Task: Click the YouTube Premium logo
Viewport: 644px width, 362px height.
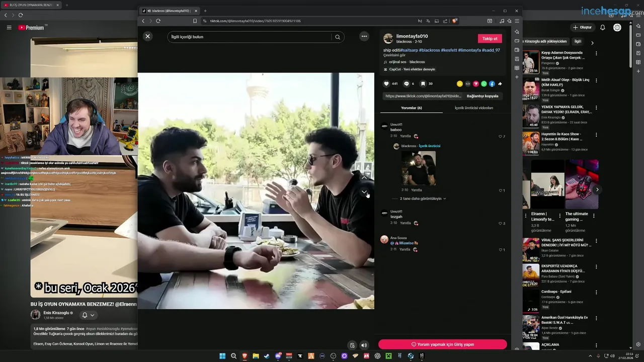Action: [x=31, y=28]
